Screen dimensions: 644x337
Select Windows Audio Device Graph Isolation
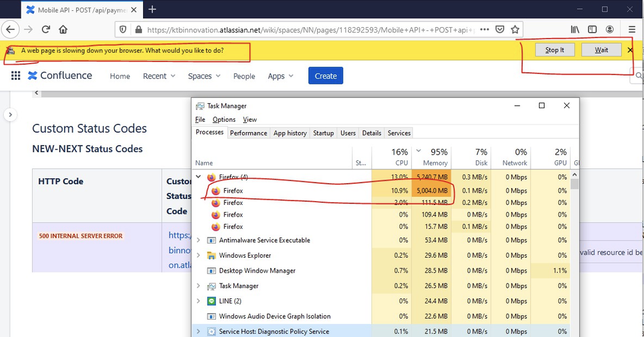pyautogui.click(x=382, y=316)
